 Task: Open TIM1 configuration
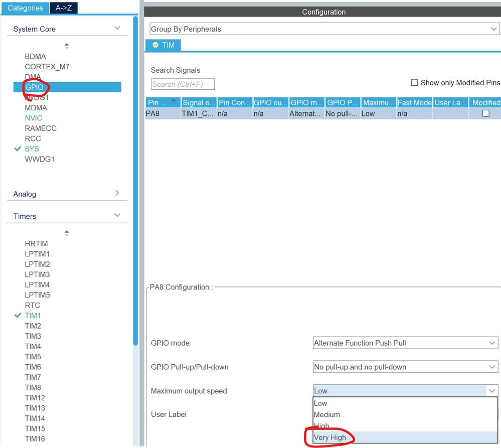[33, 316]
